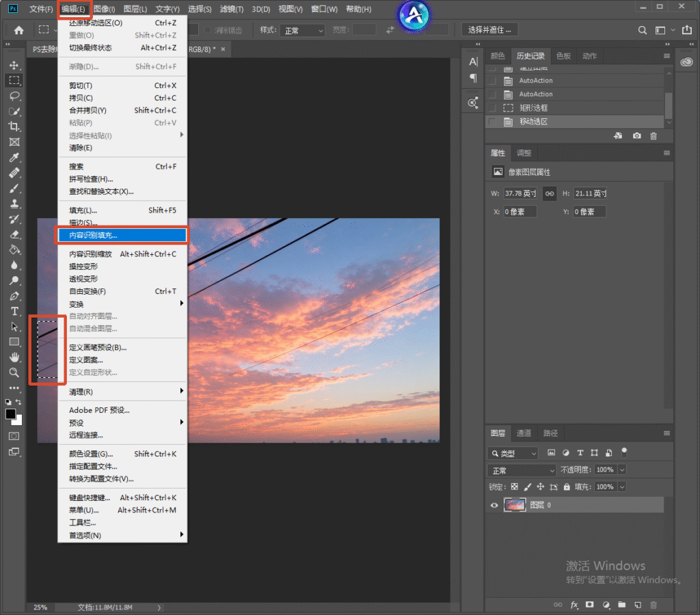
Task: Select the Rectangle shape tool
Action: (14, 342)
